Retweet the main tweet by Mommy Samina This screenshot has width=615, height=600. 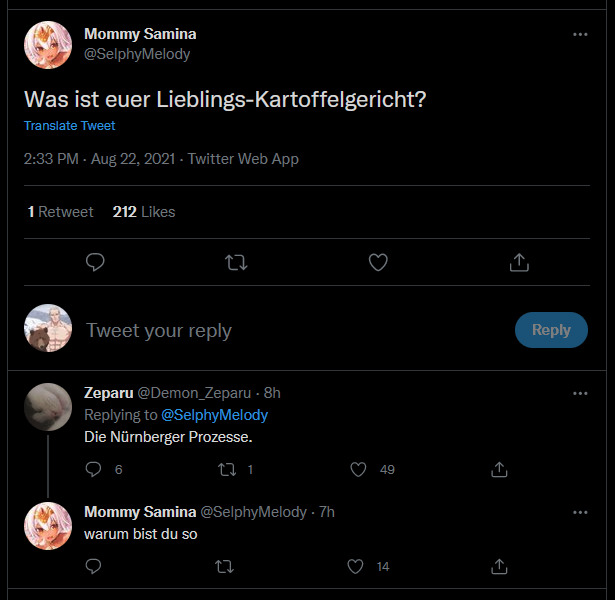pos(236,263)
